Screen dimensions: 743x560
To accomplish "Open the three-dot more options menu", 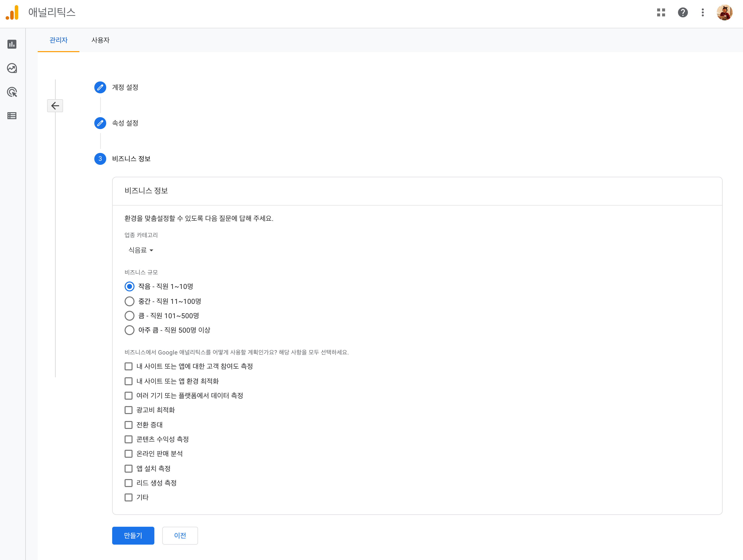I will click(x=702, y=12).
